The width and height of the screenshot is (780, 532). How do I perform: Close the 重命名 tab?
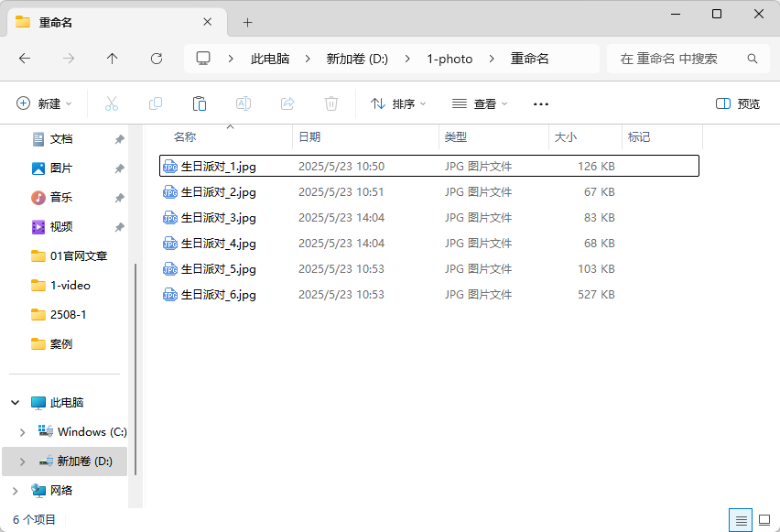[x=208, y=22]
